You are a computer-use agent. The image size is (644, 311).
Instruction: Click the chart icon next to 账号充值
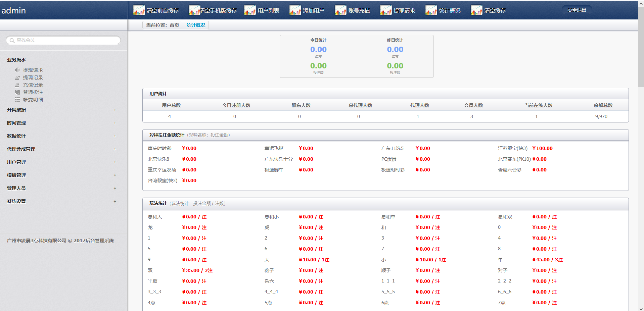[x=340, y=10]
